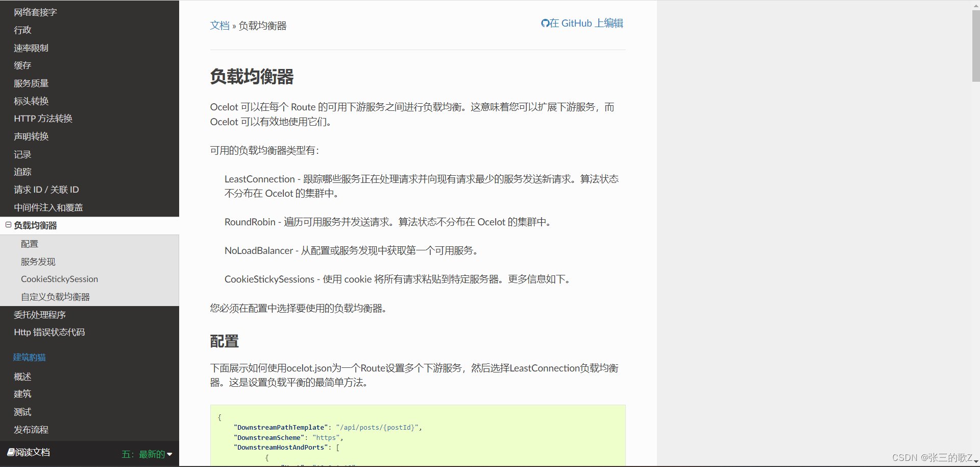Open the 追踪 documentation page
The height and width of the screenshot is (467, 980).
[22, 172]
